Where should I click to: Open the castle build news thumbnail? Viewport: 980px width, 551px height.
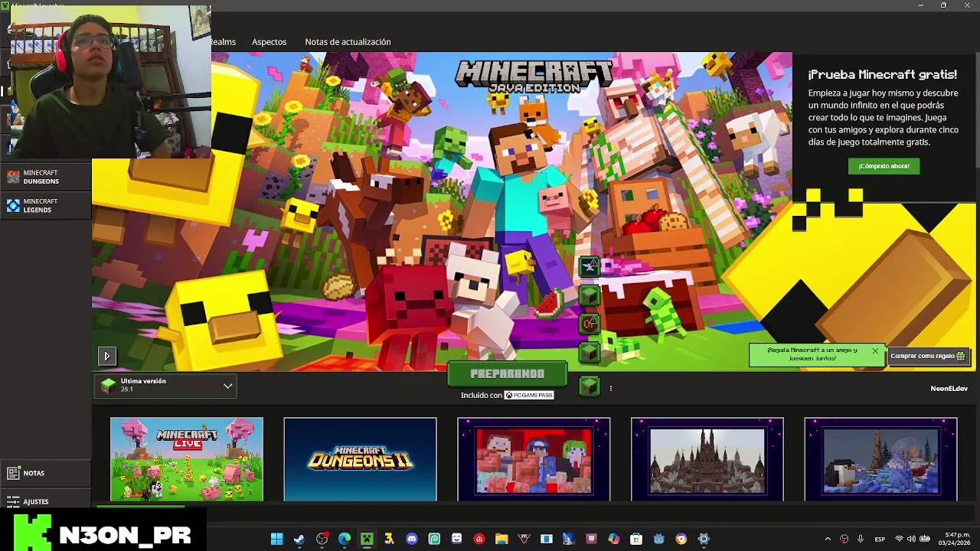tap(707, 459)
